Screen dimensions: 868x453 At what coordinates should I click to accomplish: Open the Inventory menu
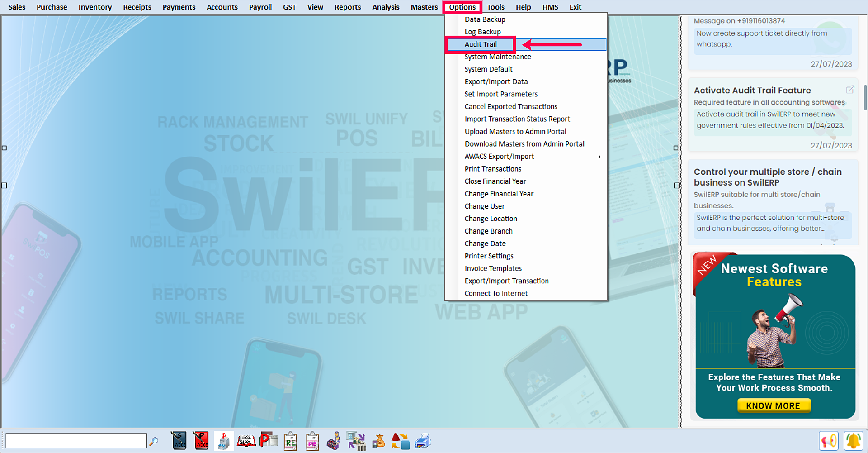point(95,7)
